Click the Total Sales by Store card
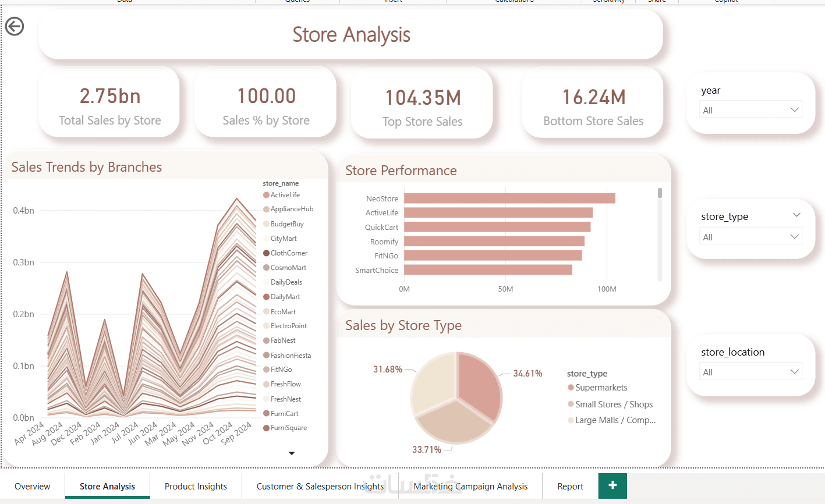 [x=109, y=102]
